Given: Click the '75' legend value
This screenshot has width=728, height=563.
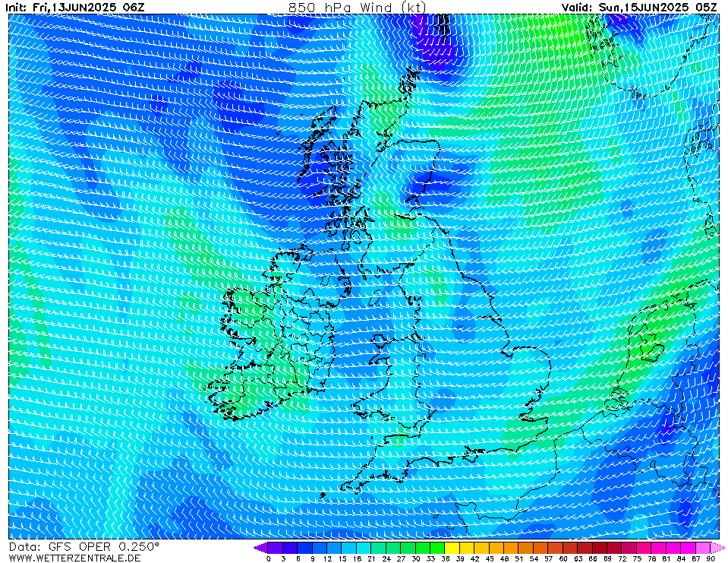Looking at the screenshot, I should (637, 558).
